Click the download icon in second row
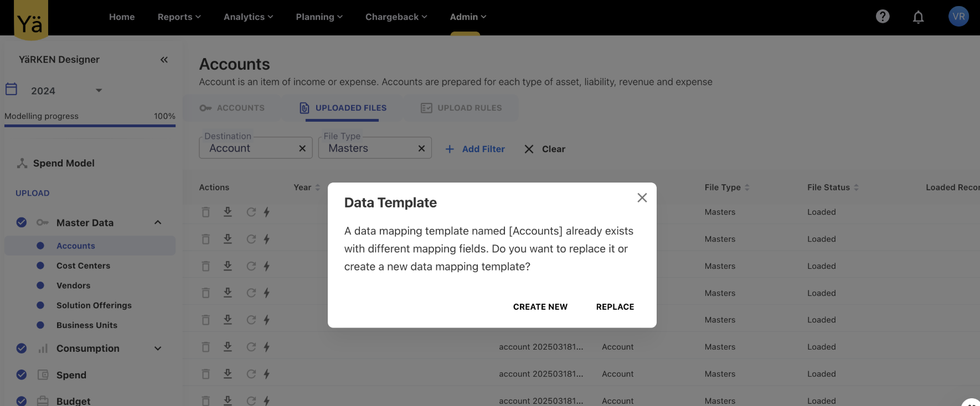Screen dimensions: 980x406 point(228,239)
